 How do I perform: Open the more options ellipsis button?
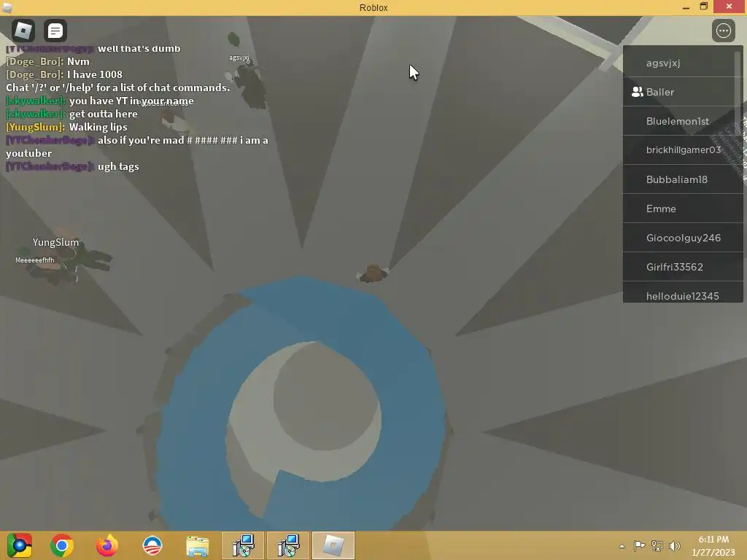coord(723,31)
